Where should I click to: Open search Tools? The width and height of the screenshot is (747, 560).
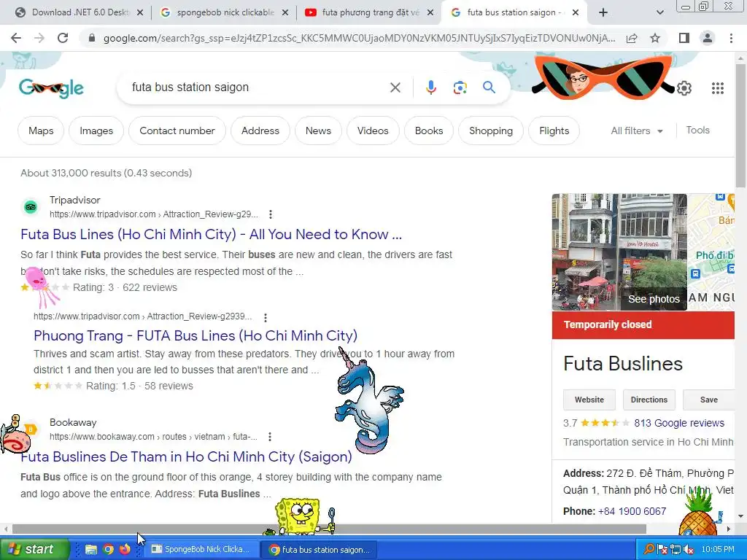(x=697, y=130)
